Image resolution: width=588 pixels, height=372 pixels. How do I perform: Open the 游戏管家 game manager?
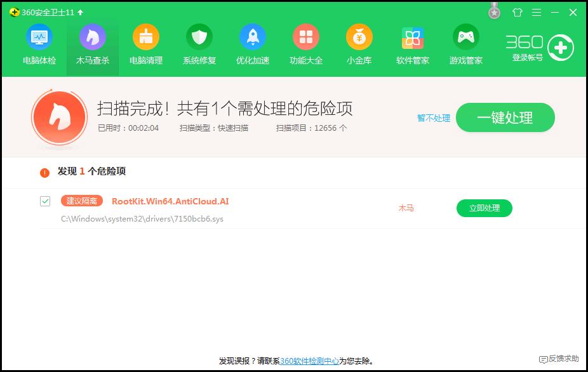[x=465, y=43]
